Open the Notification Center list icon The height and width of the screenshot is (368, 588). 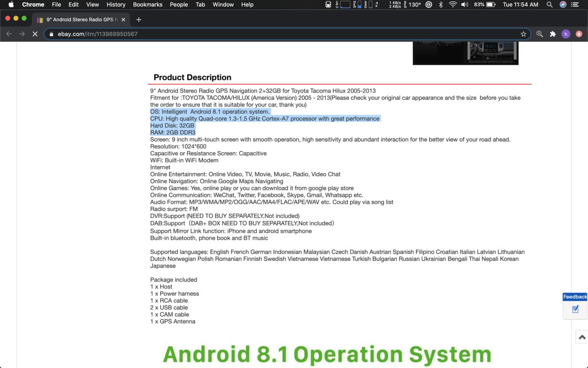576,5
